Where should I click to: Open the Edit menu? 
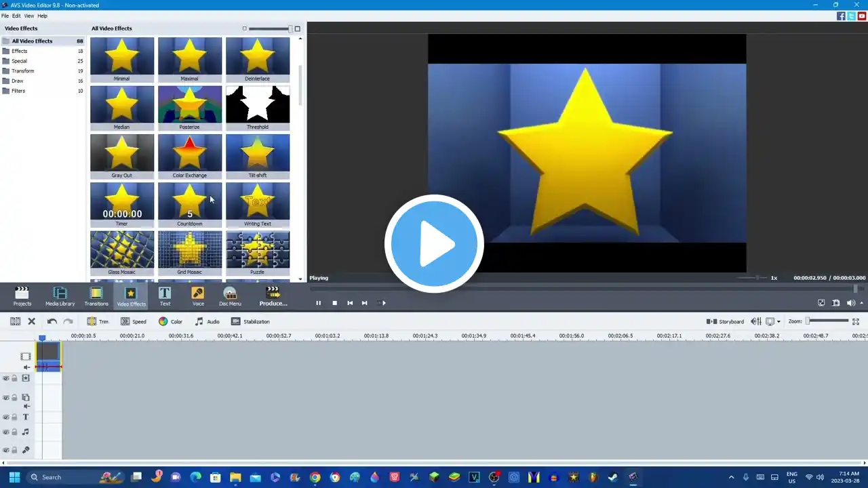(x=16, y=16)
